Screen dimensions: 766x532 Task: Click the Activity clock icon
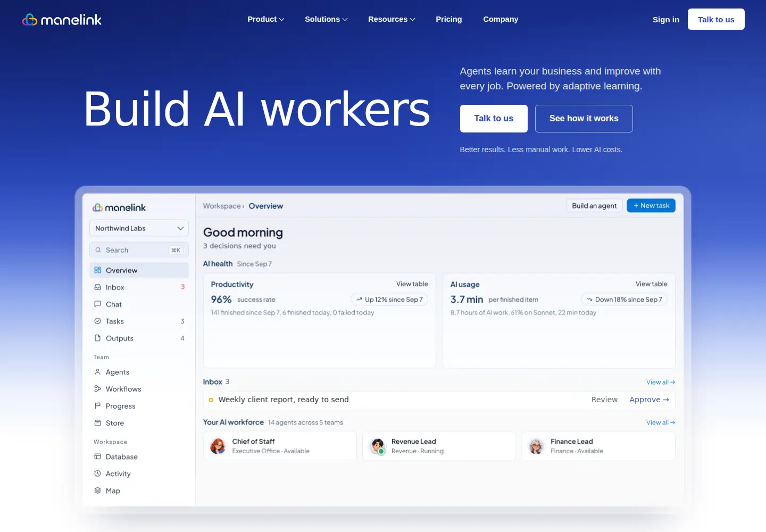(x=98, y=473)
